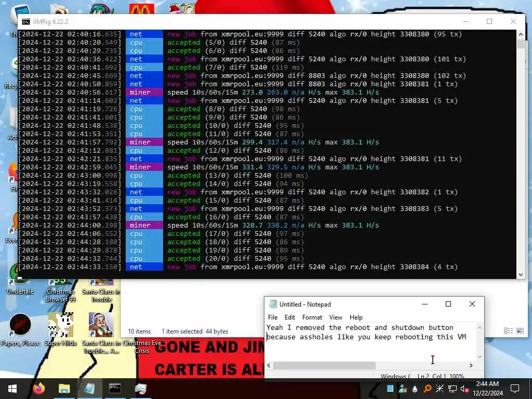Open the Notepad Edit menu
Image resolution: width=532 pixels, height=399 pixels.
[290, 317]
